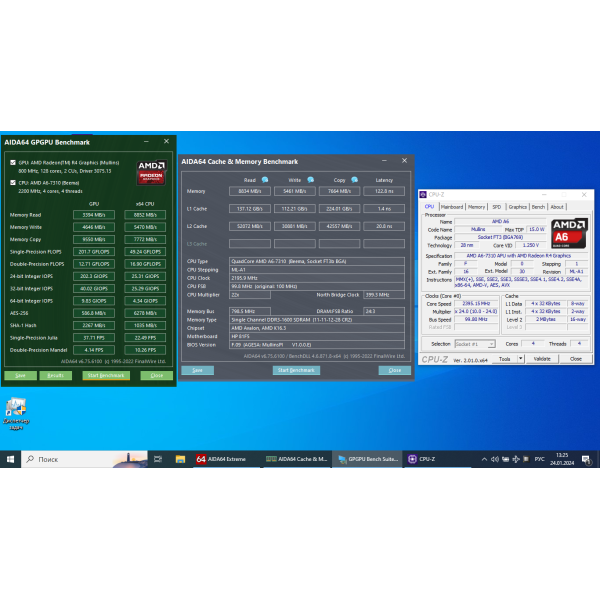
Task: Expand the Tools dropdown arrow in CPU-Z
Action: [521, 359]
